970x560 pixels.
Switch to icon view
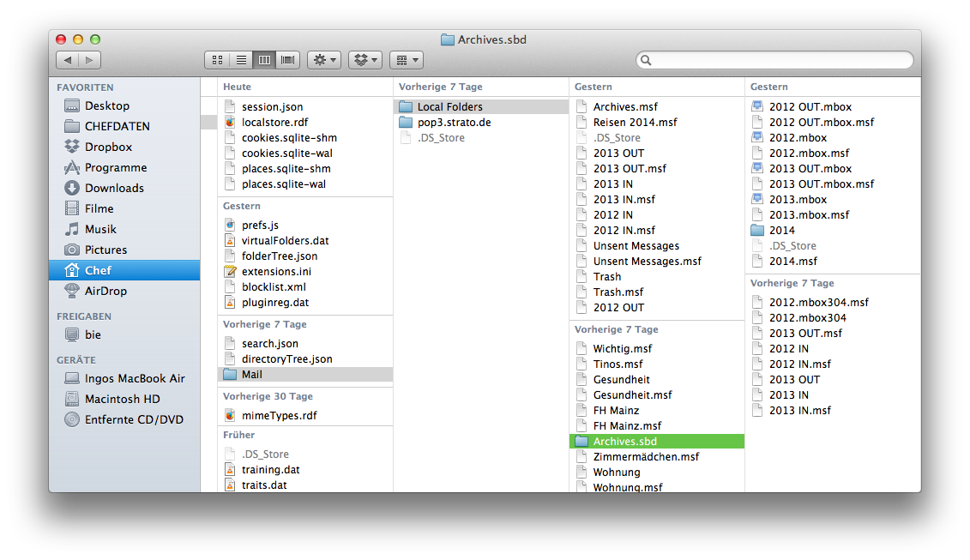217,60
